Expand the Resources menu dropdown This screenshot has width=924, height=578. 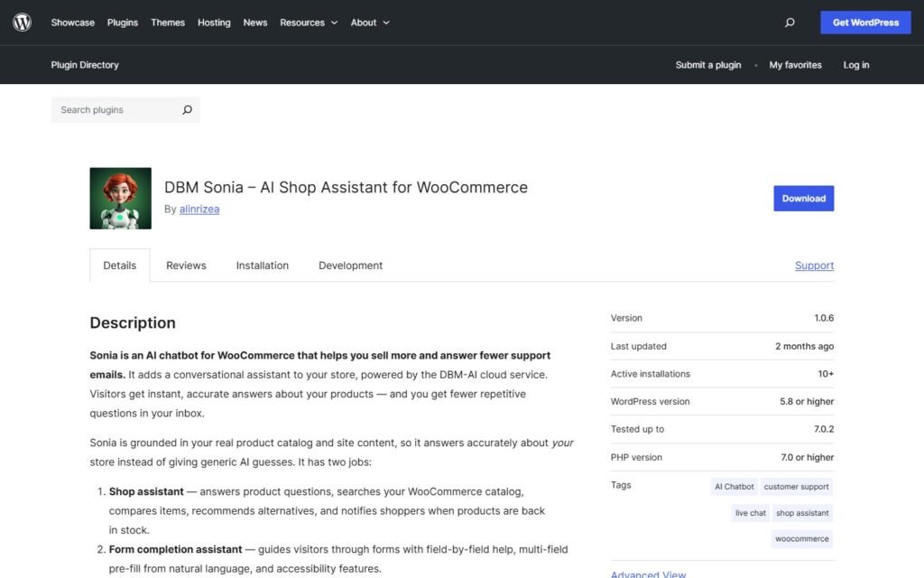[x=309, y=23]
